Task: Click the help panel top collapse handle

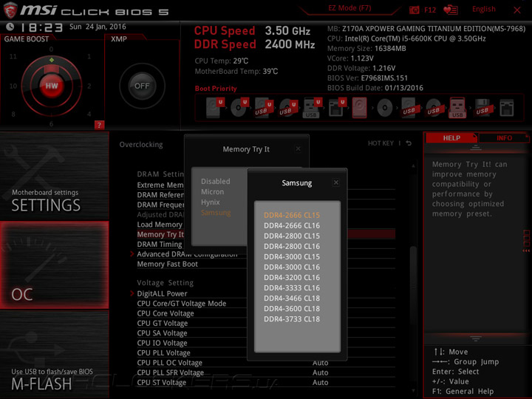Action: click(476, 148)
